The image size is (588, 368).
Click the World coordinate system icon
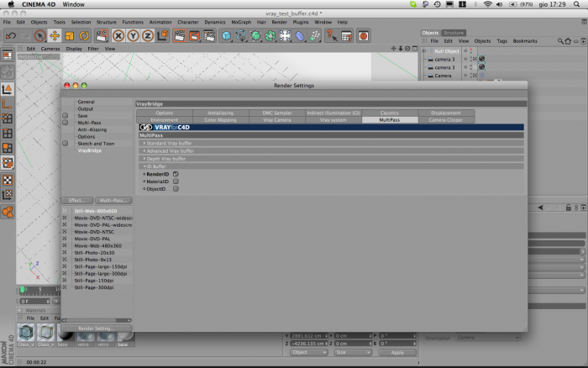[162, 35]
